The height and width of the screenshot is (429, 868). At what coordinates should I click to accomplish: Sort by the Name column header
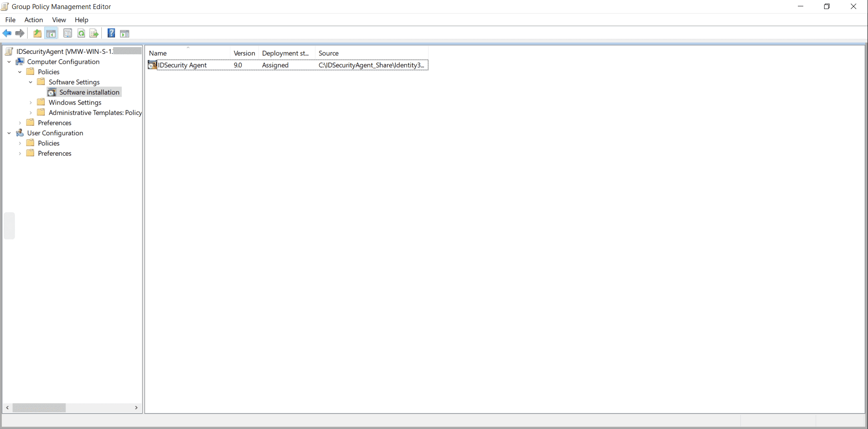click(188, 53)
